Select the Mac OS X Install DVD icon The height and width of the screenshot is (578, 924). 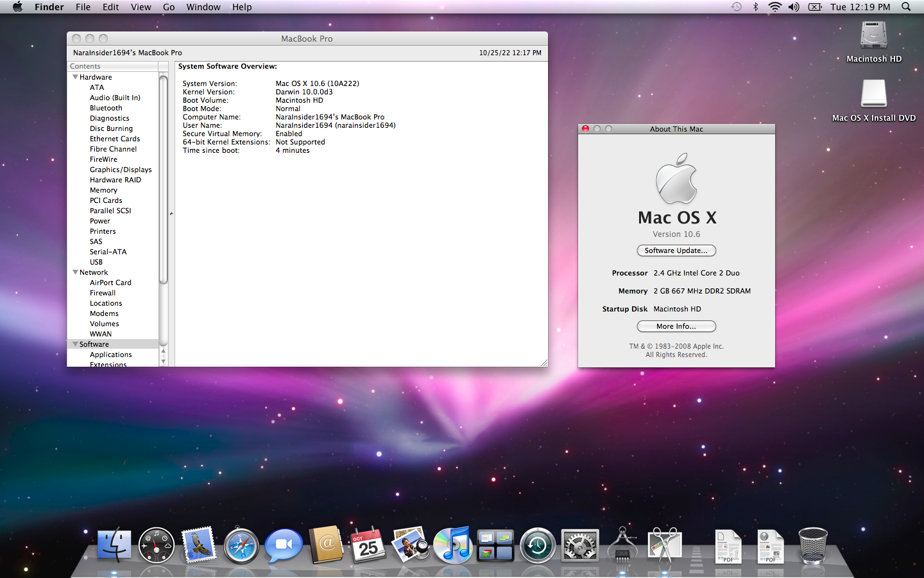pos(873,101)
